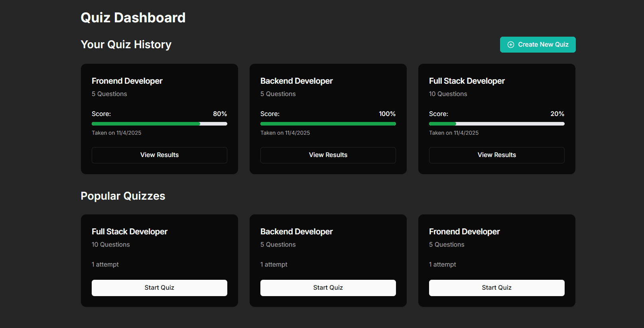Screen dimensions: 644x328
Task: View results for the Full Stack Developer quiz
Action: coord(497,155)
